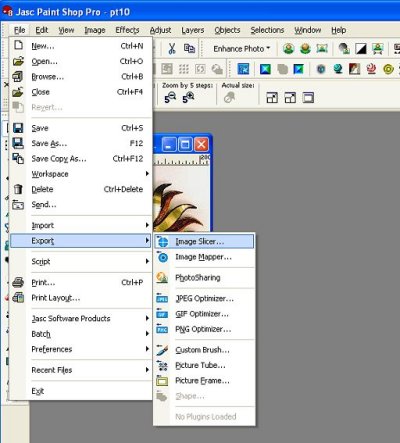Open the Objects menu
The image size is (400, 443).
227,30
